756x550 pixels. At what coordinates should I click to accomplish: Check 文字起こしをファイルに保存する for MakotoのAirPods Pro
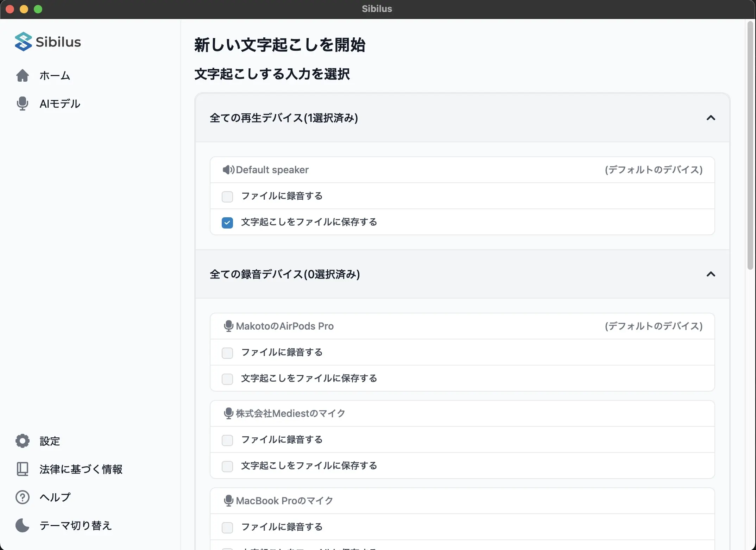[x=227, y=379]
